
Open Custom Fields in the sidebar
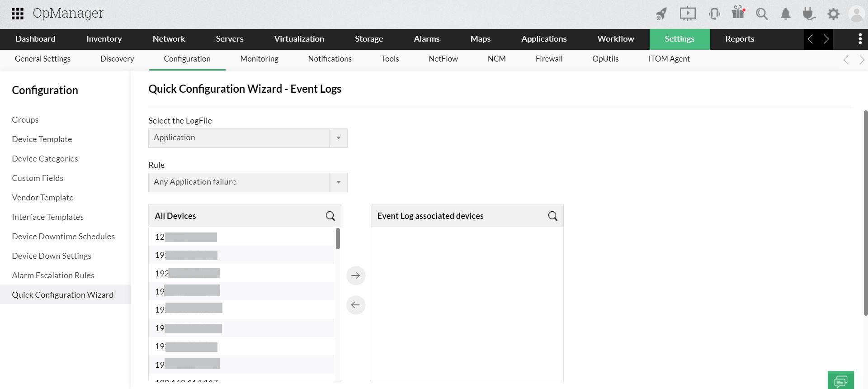click(x=38, y=178)
